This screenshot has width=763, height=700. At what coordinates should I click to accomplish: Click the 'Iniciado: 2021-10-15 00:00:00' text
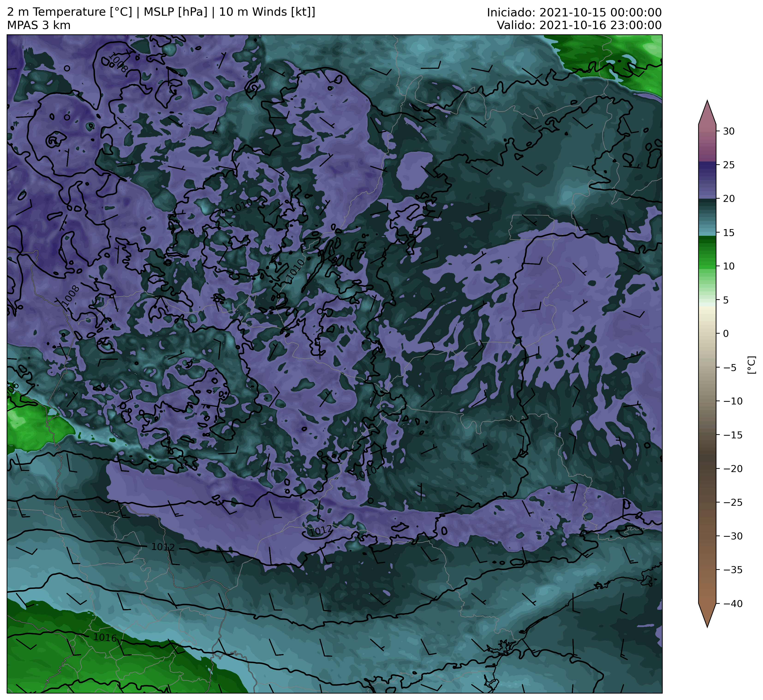(574, 12)
